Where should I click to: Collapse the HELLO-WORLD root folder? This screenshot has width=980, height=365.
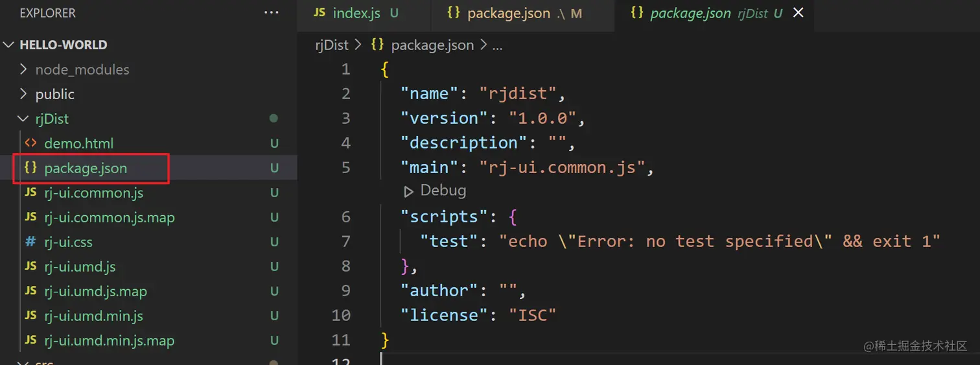(9, 45)
